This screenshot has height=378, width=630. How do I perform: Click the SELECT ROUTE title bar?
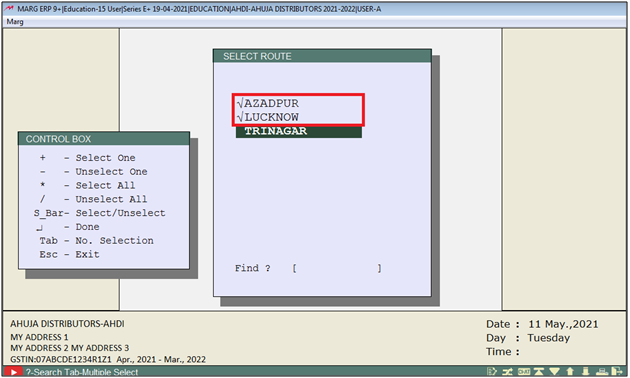322,56
